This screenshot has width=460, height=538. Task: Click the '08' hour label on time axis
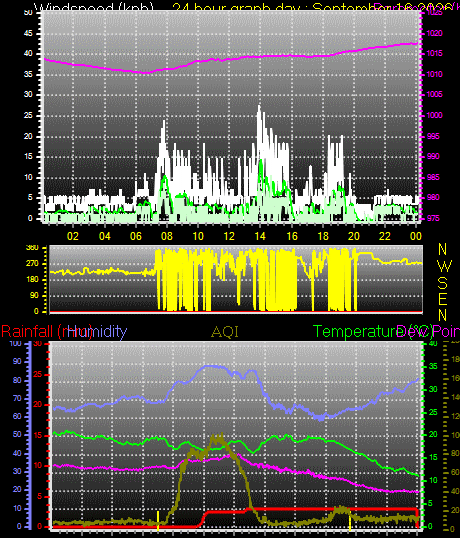pos(167,236)
